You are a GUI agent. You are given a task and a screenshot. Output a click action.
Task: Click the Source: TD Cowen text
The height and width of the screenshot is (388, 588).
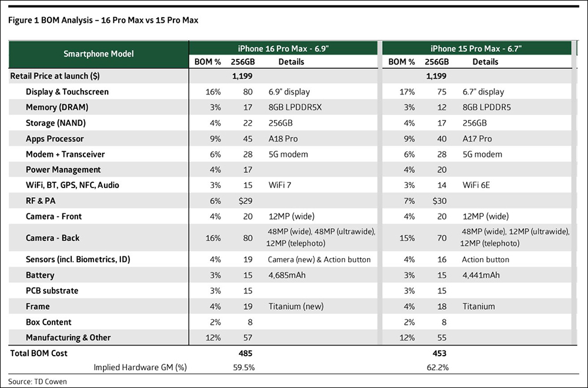click(38, 382)
